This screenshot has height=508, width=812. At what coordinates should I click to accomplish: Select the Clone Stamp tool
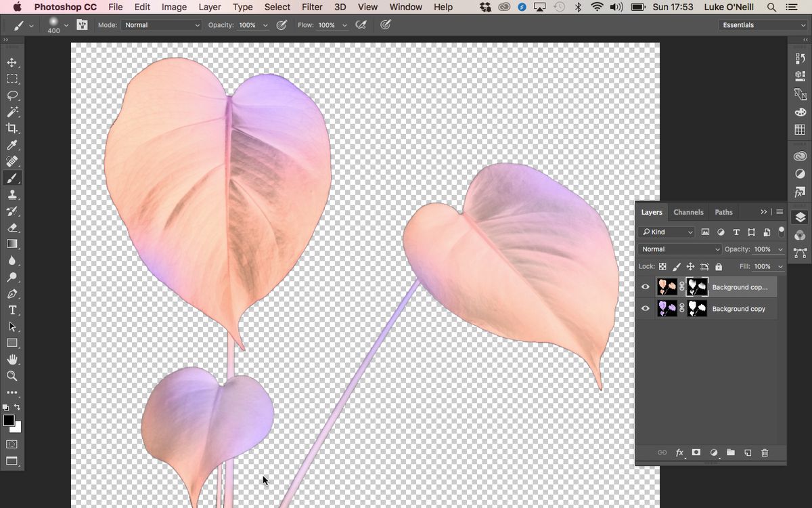click(x=12, y=194)
